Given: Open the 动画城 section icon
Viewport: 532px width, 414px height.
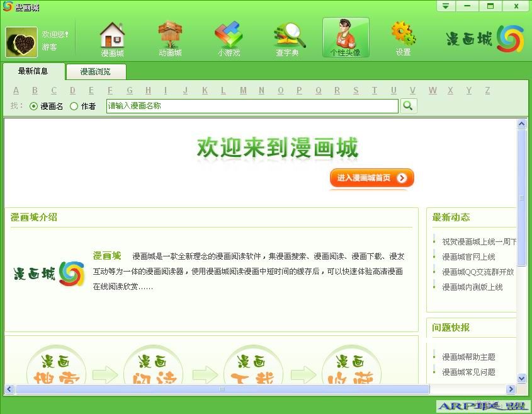Looking at the screenshot, I should pos(169,38).
